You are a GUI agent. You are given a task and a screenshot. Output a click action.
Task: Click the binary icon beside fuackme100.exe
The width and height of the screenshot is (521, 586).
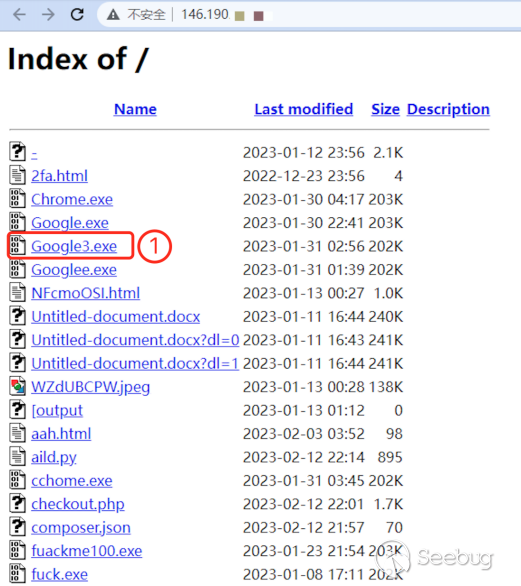click(x=17, y=550)
